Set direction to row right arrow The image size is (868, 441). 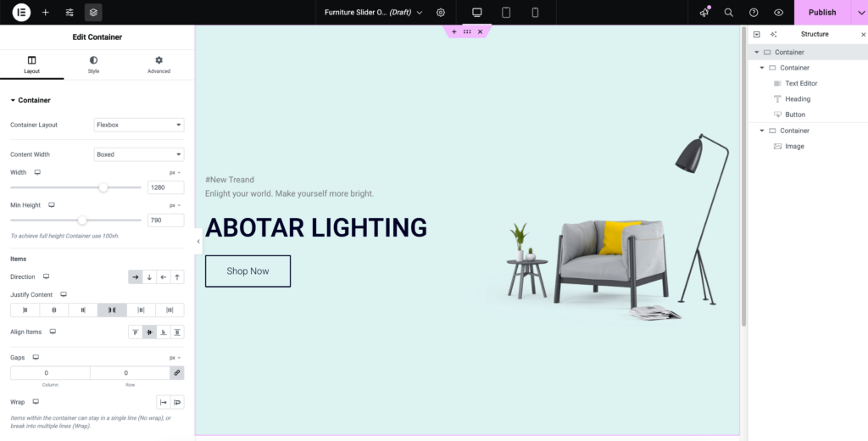tap(135, 277)
